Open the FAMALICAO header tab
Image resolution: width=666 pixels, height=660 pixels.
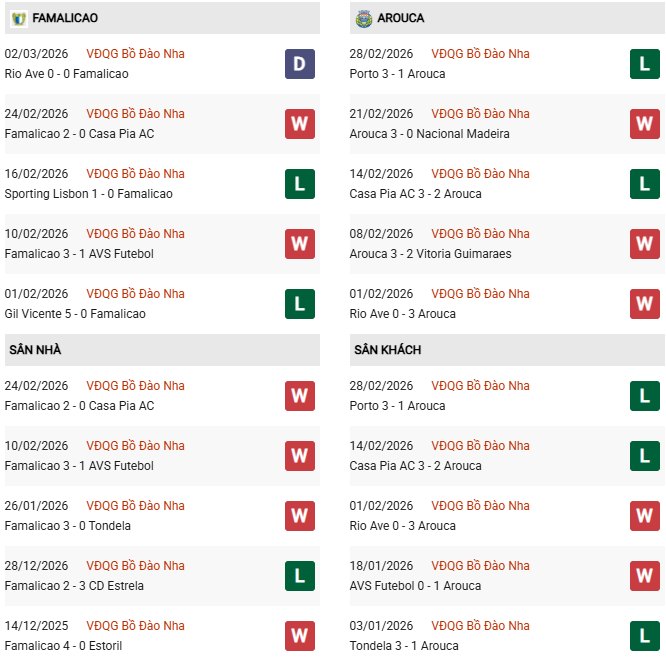pyautogui.click(x=65, y=18)
